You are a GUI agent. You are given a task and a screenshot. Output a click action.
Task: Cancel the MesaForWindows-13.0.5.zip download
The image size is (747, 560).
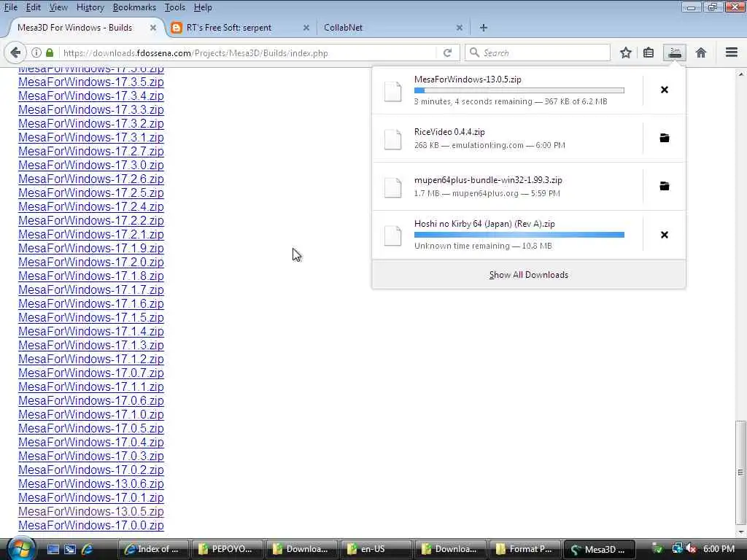(x=664, y=90)
